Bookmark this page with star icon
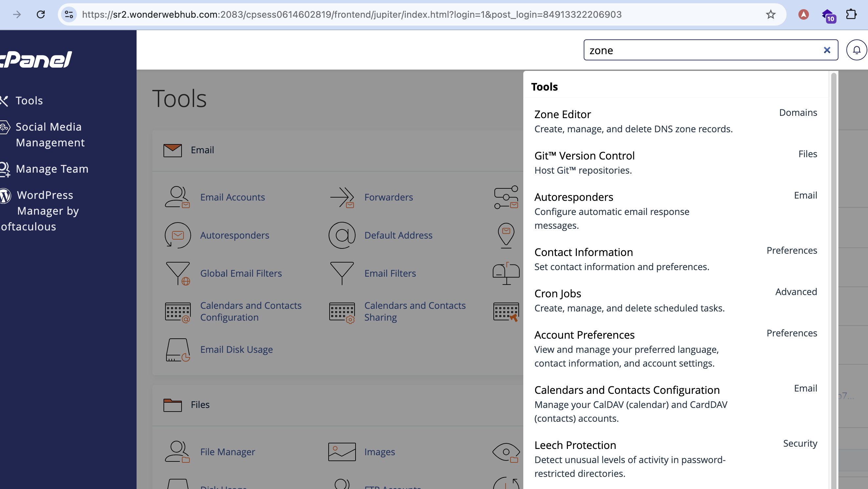 point(770,14)
